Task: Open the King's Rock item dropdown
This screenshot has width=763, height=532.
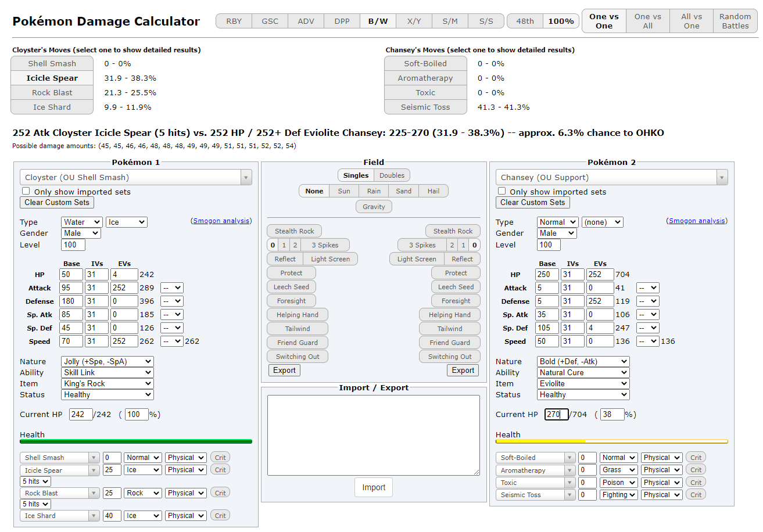Action: point(108,383)
